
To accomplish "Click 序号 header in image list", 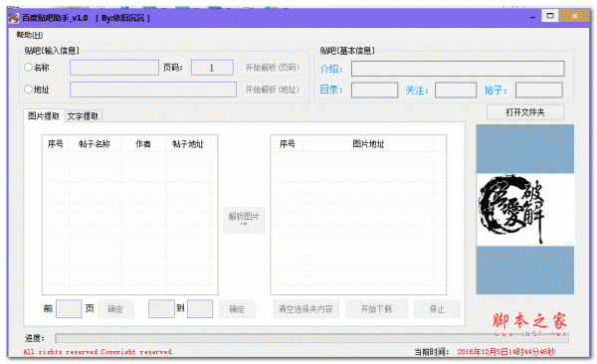I will pos(288,144).
